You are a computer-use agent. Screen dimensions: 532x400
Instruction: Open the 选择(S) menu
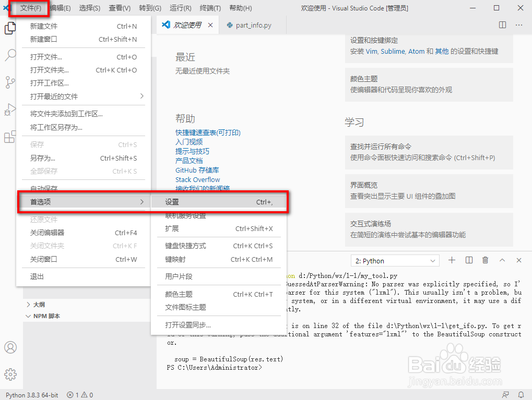tap(90, 8)
